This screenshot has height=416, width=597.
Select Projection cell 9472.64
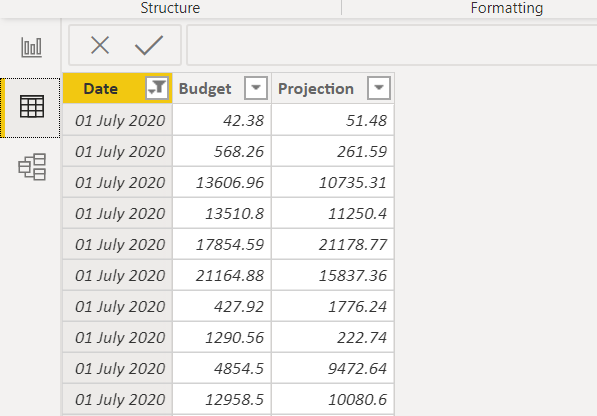[333, 368]
